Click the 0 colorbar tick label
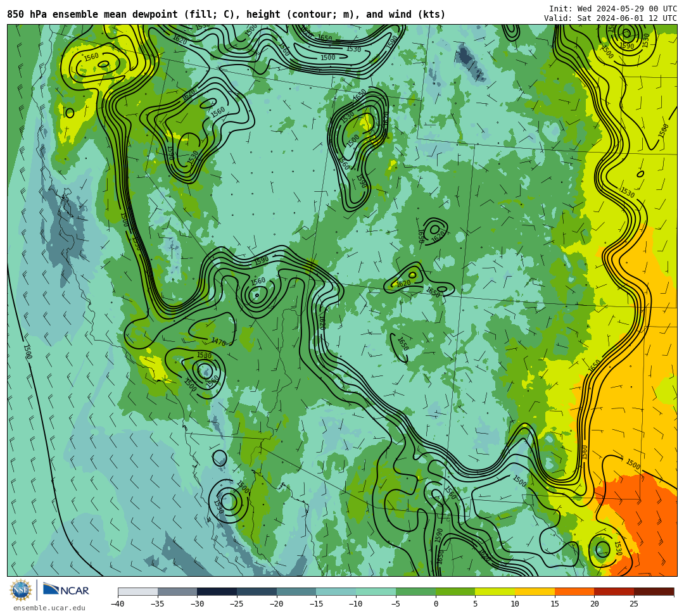Viewport: 684px width, 616px height. pos(435,604)
